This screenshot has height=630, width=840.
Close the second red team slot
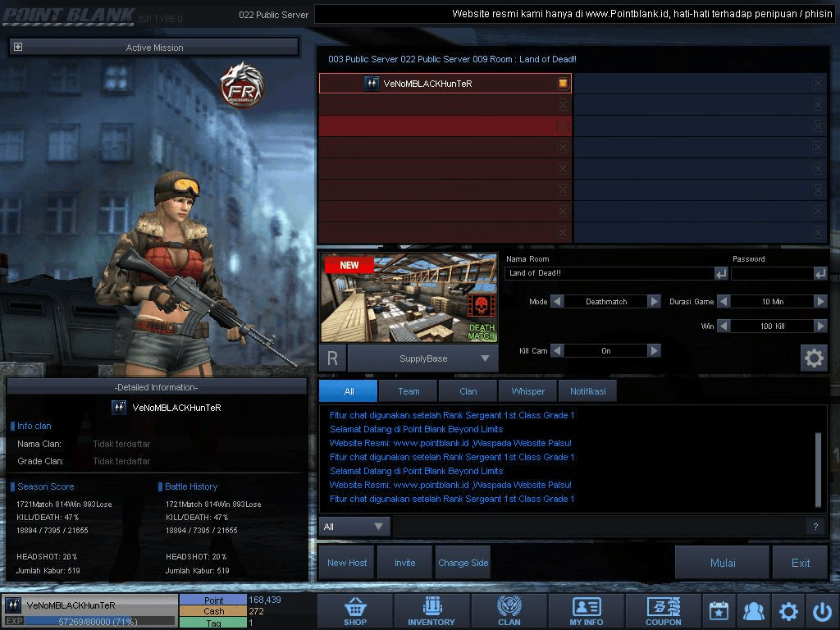click(x=563, y=104)
